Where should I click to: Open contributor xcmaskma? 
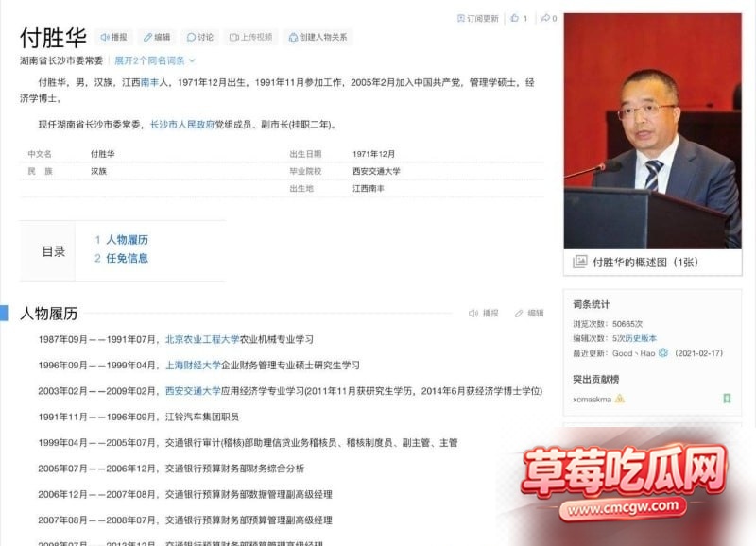pyautogui.click(x=593, y=400)
